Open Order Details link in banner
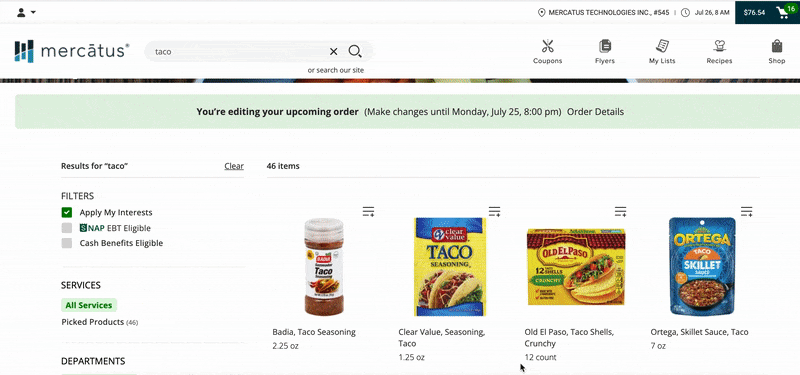The image size is (800, 375). [x=595, y=112]
